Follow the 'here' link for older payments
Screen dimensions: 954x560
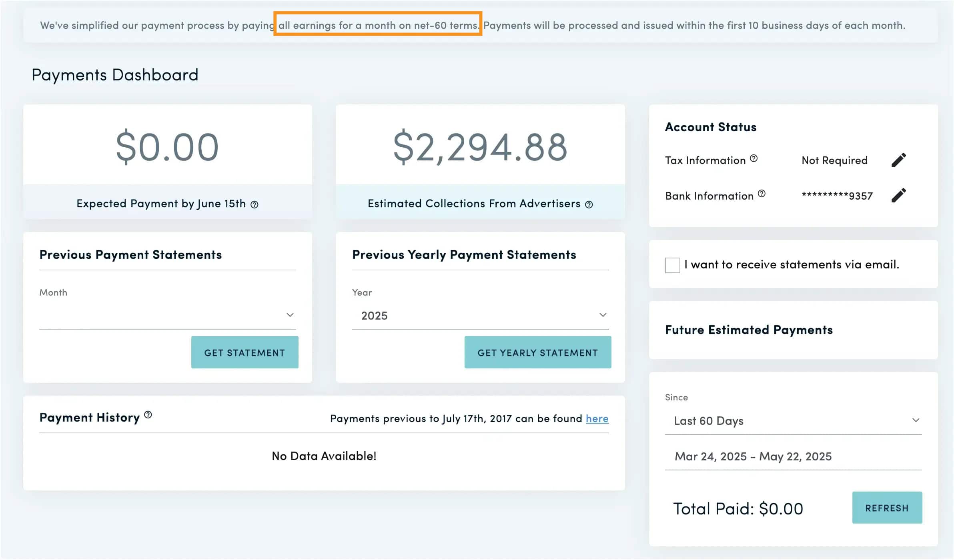pyautogui.click(x=597, y=418)
